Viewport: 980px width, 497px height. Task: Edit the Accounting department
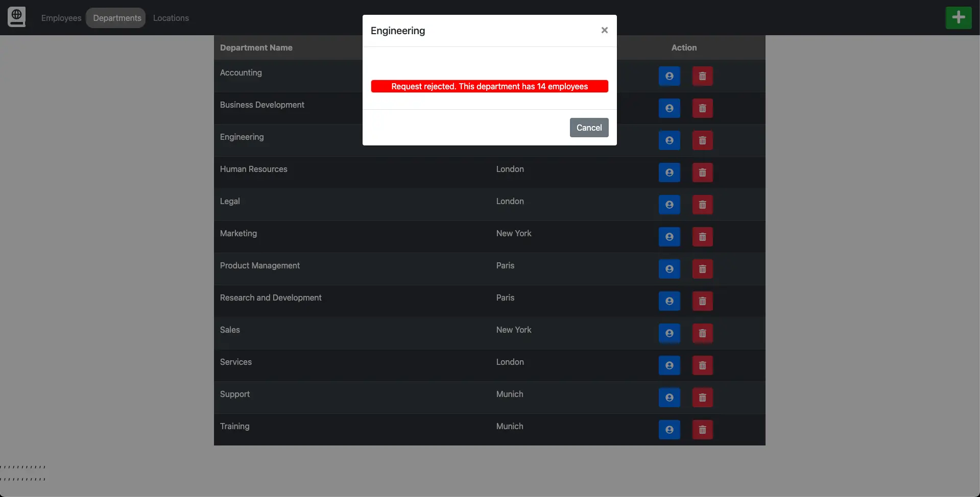[669, 76]
